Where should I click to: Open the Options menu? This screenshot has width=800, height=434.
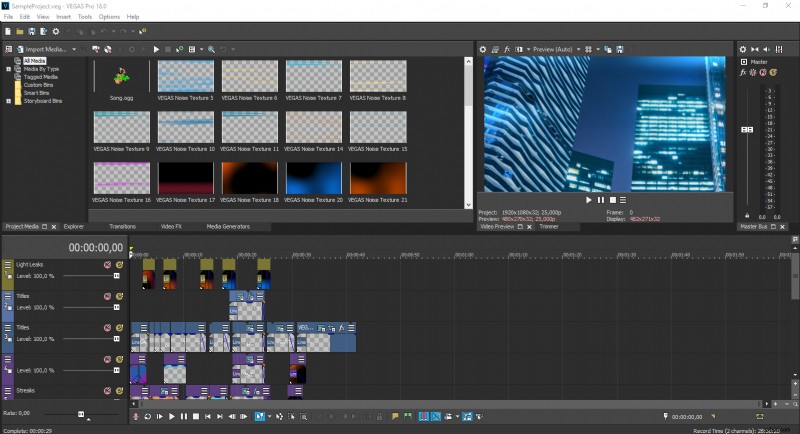(109, 17)
